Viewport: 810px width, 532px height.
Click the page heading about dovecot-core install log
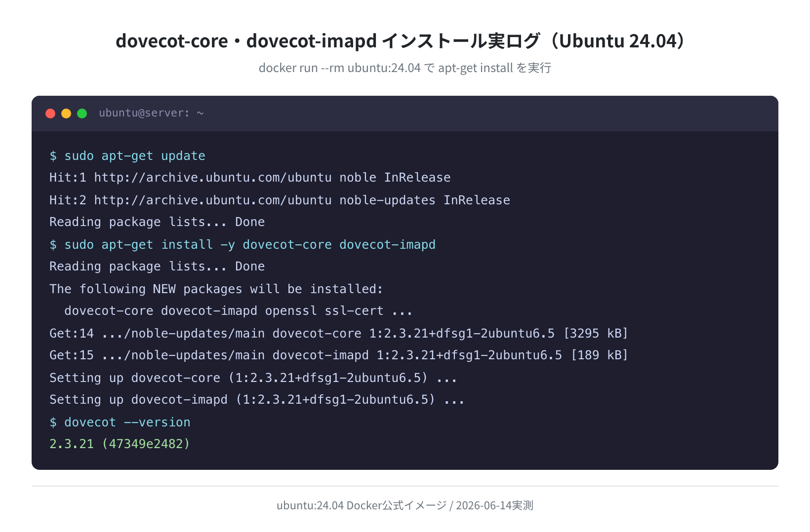tap(400, 40)
